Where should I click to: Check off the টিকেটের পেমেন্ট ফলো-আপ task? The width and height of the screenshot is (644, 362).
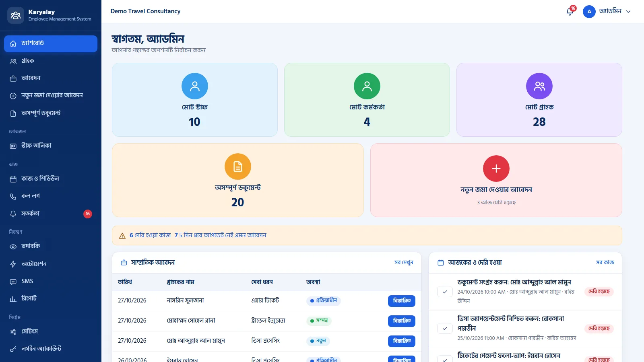(x=445, y=359)
